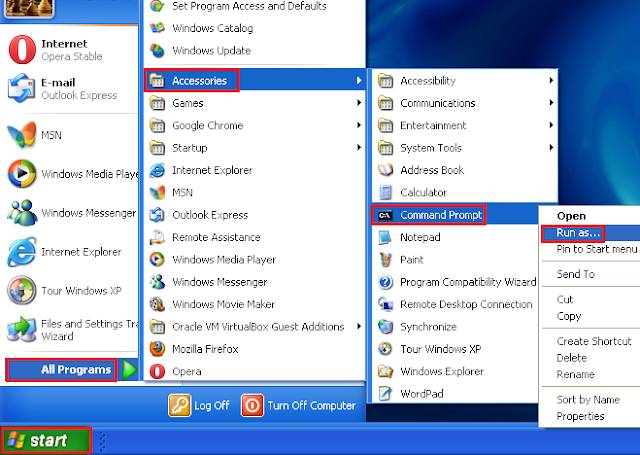The width and height of the screenshot is (640, 455).
Task: Click Remote Assistance icon
Action: point(157,237)
